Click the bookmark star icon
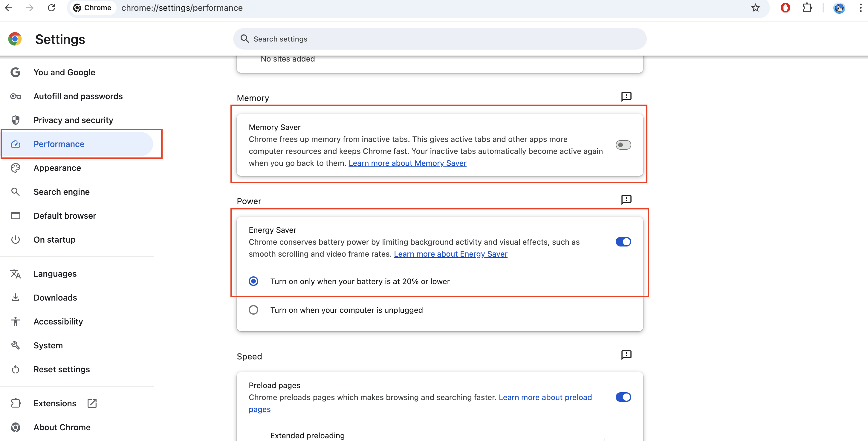Viewport: 868px width, 441px height. pos(755,8)
